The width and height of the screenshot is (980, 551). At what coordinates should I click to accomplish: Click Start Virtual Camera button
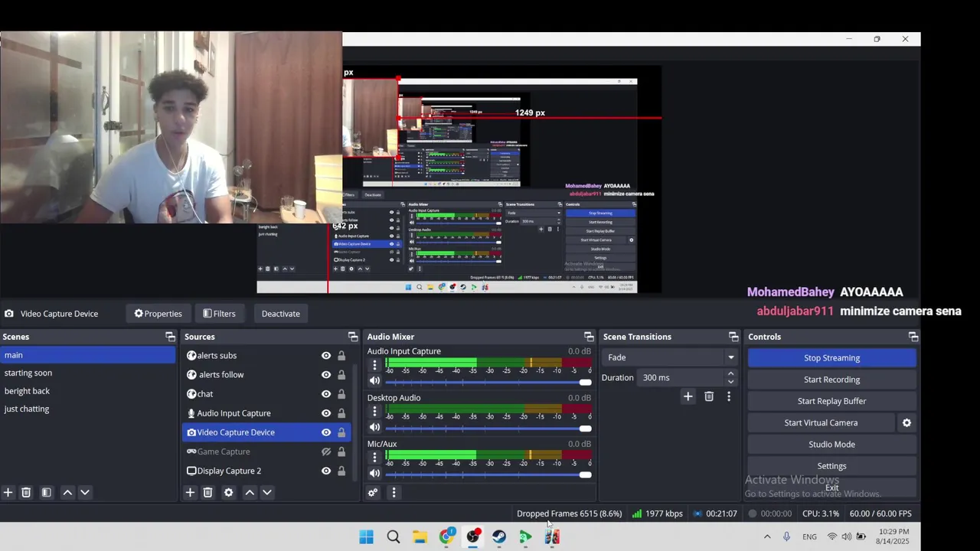point(821,422)
